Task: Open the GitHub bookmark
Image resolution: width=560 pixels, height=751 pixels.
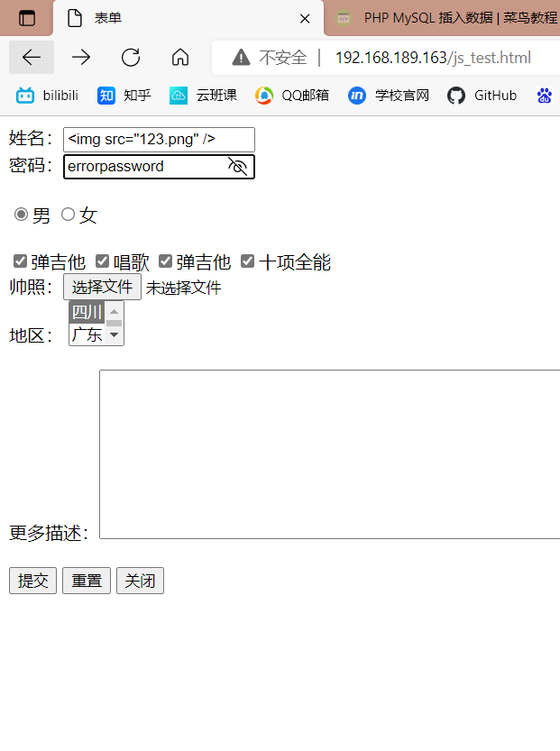Action: pyautogui.click(x=482, y=96)
